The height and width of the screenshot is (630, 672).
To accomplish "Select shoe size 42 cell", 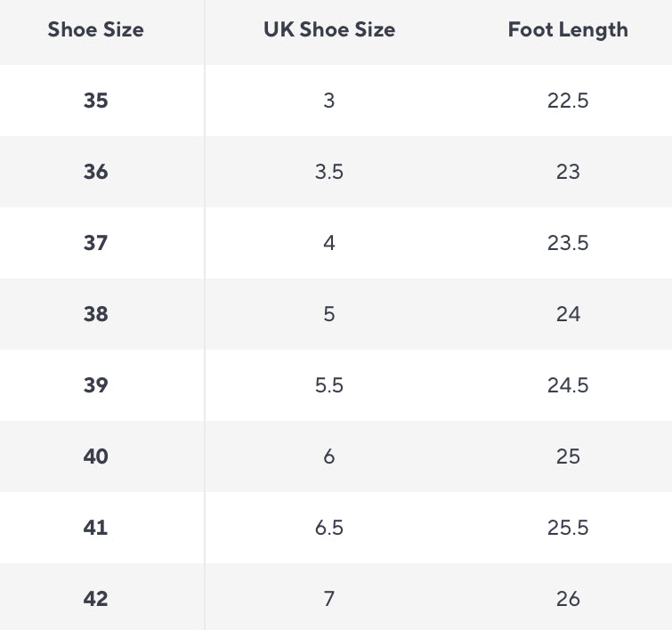I will (95, 599).
